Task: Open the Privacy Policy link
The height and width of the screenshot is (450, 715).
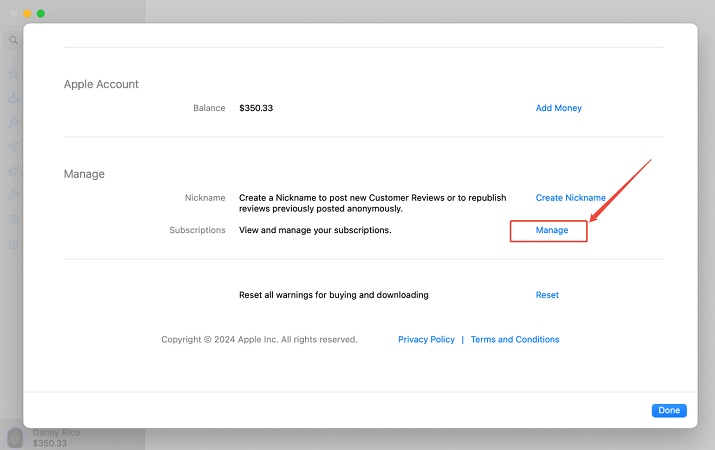Action: click(x=426, y=340)
